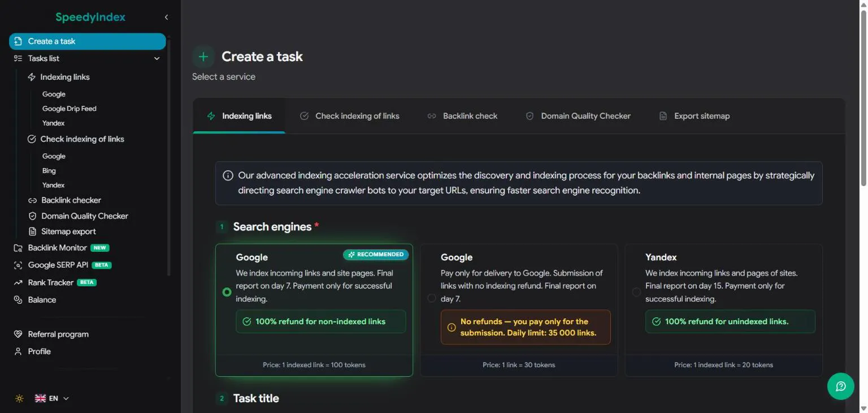Image resolution: width=868 pixels, height=413 pixels.
Task: Click the SpeedyIndex logo
Action: 90,17
